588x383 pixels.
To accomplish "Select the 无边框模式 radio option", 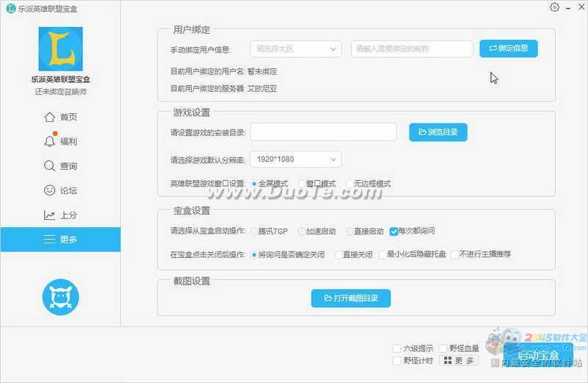I will pos(349,183).
